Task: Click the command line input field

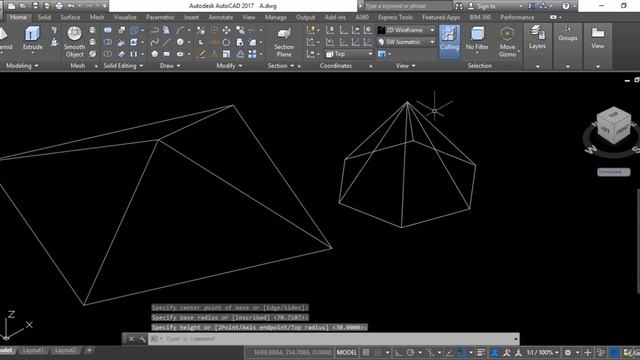Action: [x=333, y=339]
